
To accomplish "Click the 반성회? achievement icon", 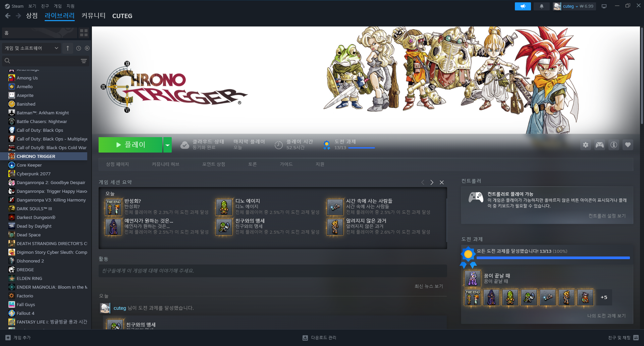I will [113, 207].
